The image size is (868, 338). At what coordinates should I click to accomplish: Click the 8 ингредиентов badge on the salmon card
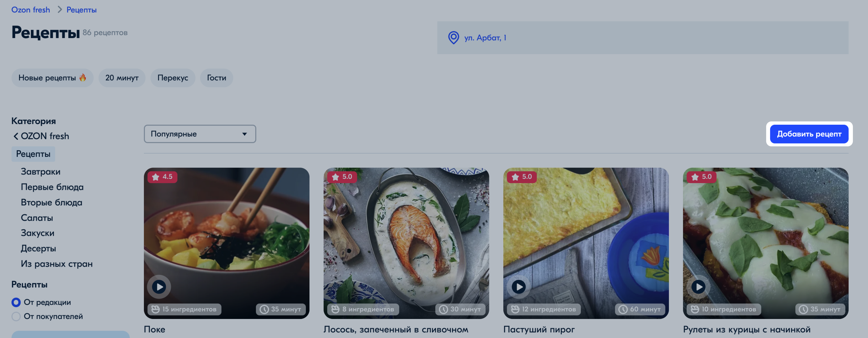tap(363, 309)
